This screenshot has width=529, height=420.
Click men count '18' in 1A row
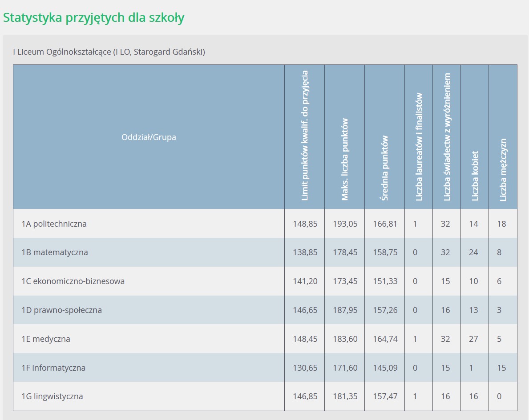pos(501,224)
